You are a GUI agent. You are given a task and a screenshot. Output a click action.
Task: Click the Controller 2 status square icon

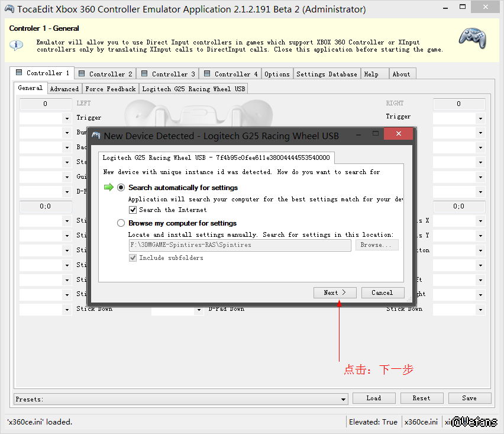(82, 73)
